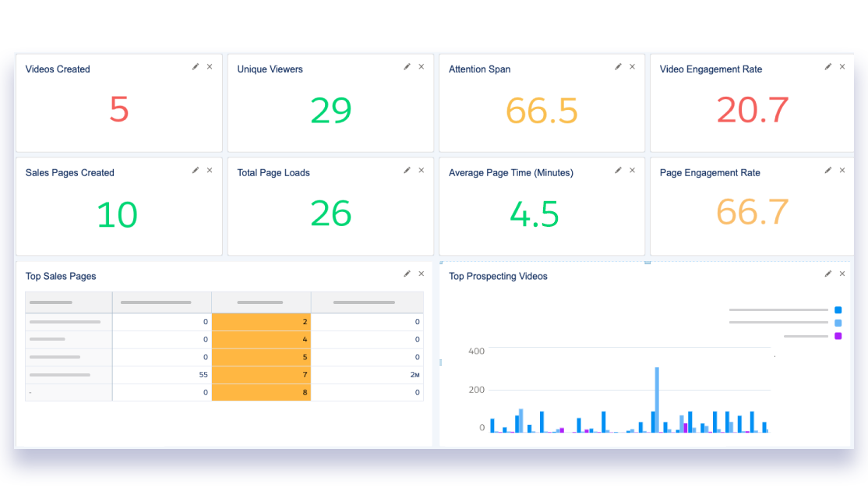Image resolution: width=868 pixels, height=502 pixels.
Task: Click the first column header in Top Sales Pages
Action: 69,302
